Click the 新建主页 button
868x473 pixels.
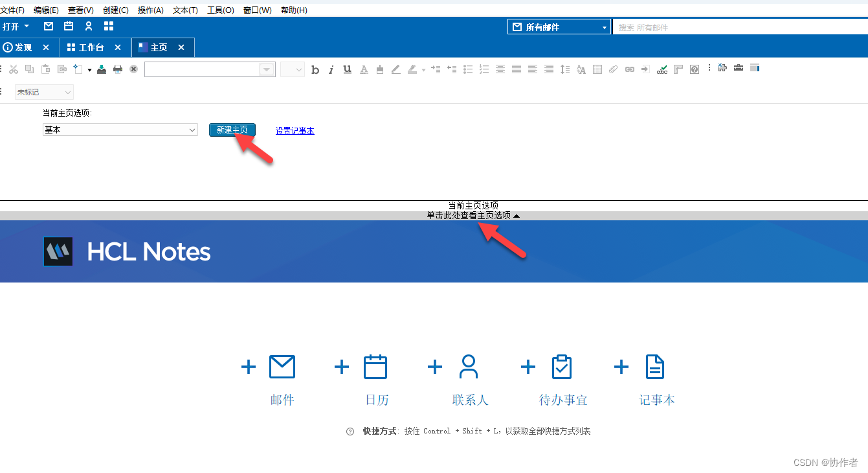coord(232,130)
